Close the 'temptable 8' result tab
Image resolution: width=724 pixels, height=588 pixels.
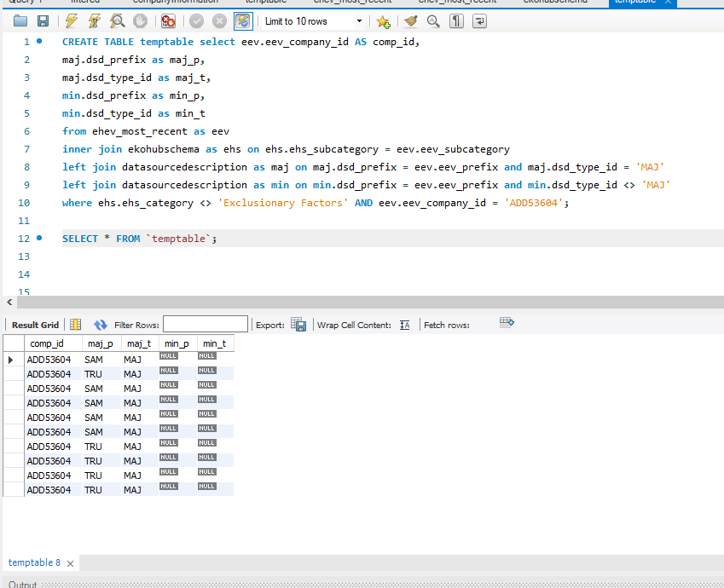click(x=70, y=563)
